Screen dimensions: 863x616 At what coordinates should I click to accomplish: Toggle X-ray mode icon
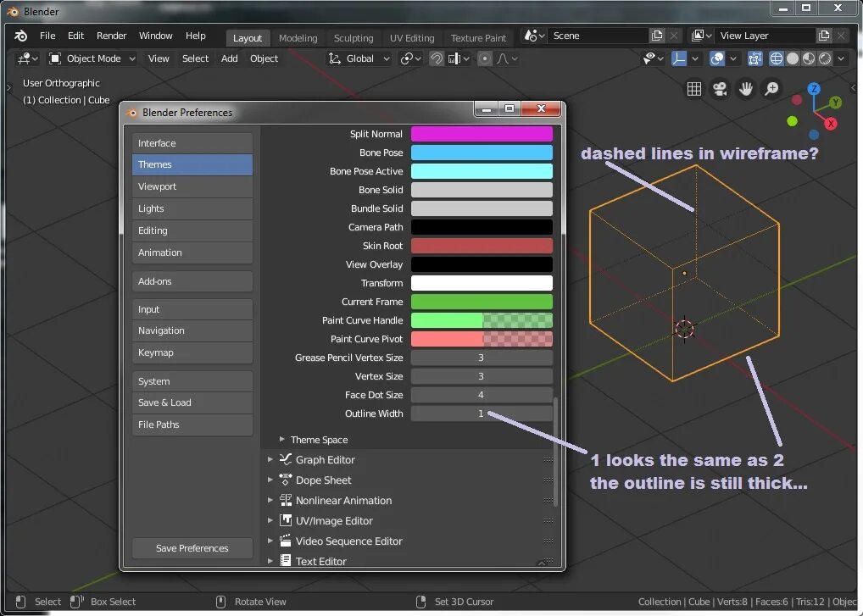[x=755, y=58]
